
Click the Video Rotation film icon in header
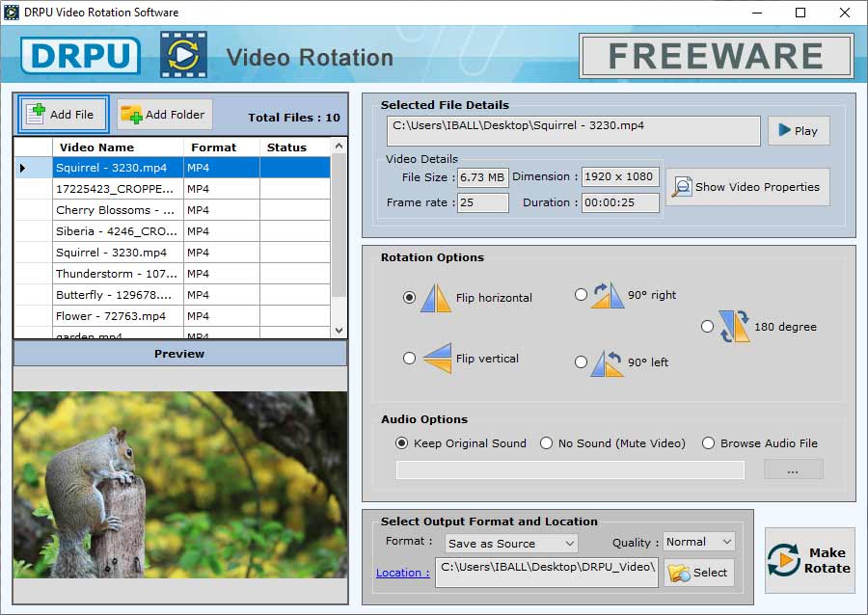(x=183, y=55)
